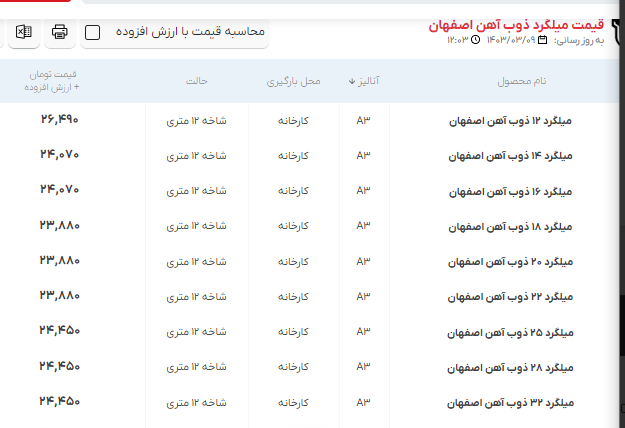Enable the value-added tax price checkbox
625x428 pixels.
coord(93,32)
